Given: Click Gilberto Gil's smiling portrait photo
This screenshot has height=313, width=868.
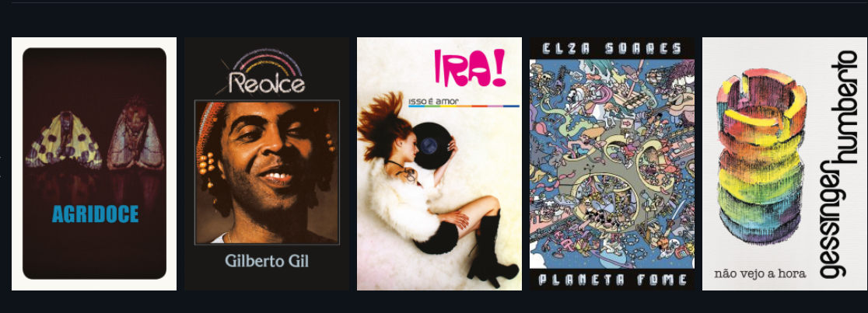Looking at the screenshot, I should coord(267,172).
